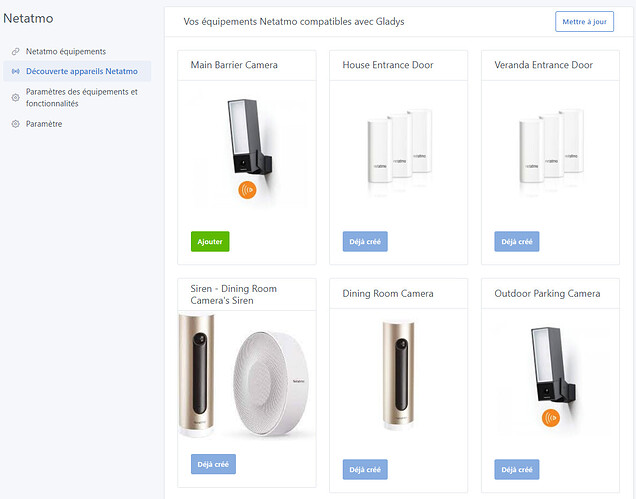Screen dimensions: 636x499
Task: Go to Paramètre menu entry
Action: (44, 124)
